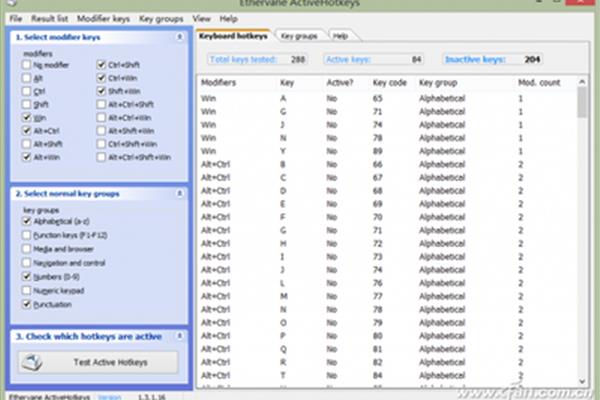
Task: Enable the Alt+Shift modifier checkbox
Action: pyautogui.click(x=26, y=144)
